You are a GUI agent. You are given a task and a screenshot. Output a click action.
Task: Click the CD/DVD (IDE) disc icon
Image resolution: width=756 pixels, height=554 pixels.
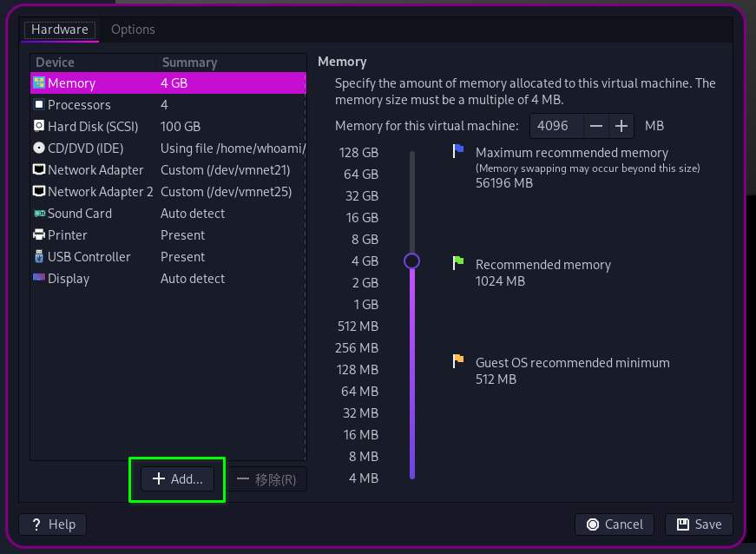(39, 148)
